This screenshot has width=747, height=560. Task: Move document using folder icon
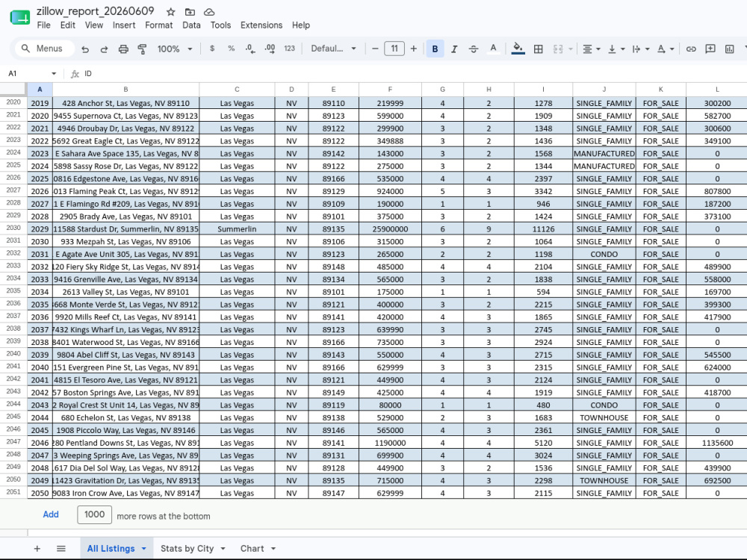click(190, 12)
